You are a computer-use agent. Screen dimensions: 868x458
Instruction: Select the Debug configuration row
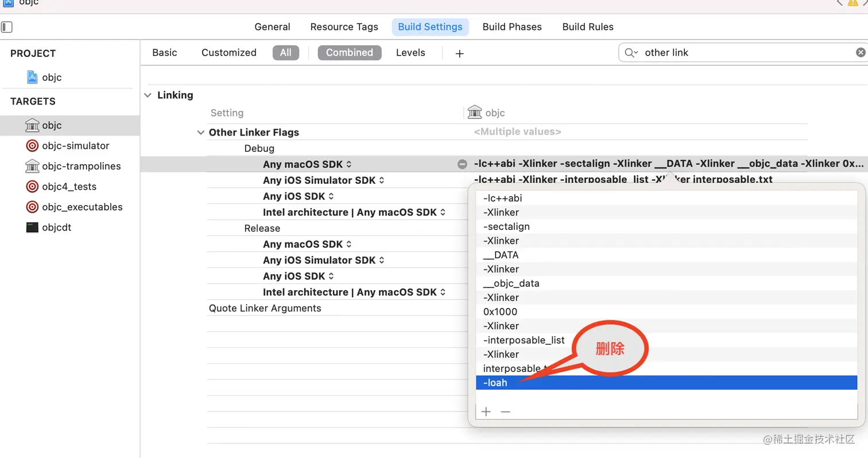[259, 148]
